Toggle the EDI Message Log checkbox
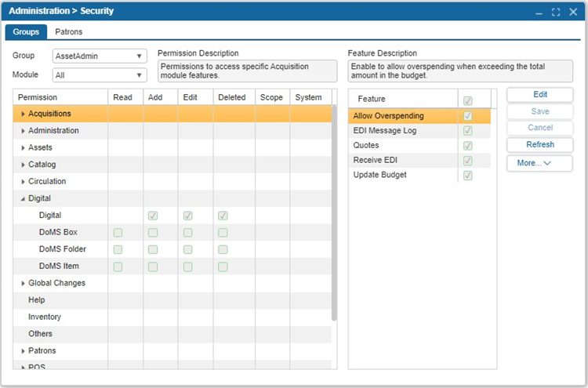Screen dimensions: 588x388 tap(467, 130)
